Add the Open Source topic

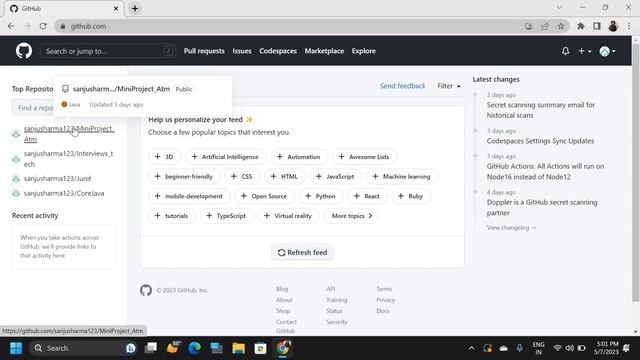(264, 196)
